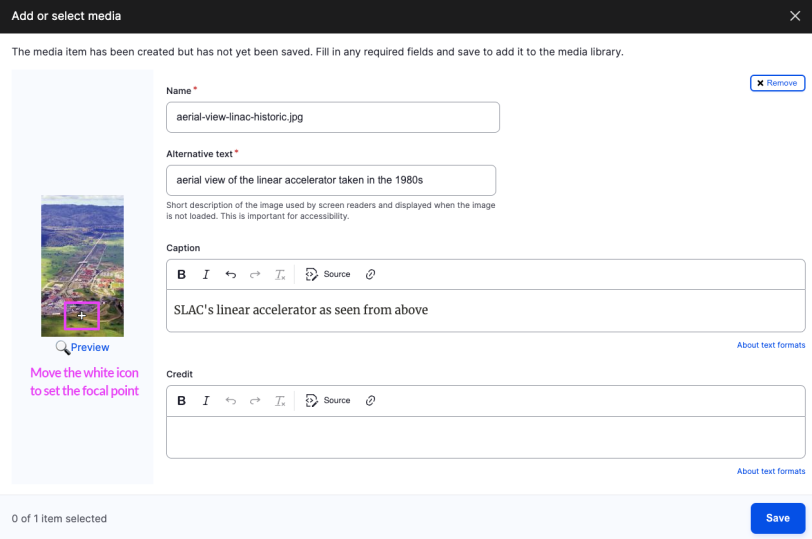Open About text formats below the Credit editor

(x=771, y=471)
